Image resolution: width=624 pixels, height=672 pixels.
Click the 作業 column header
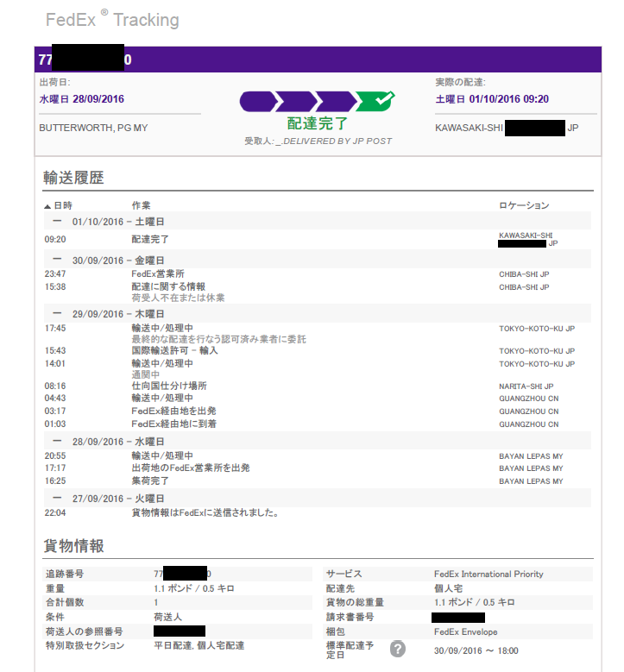(x=141, y=205)
